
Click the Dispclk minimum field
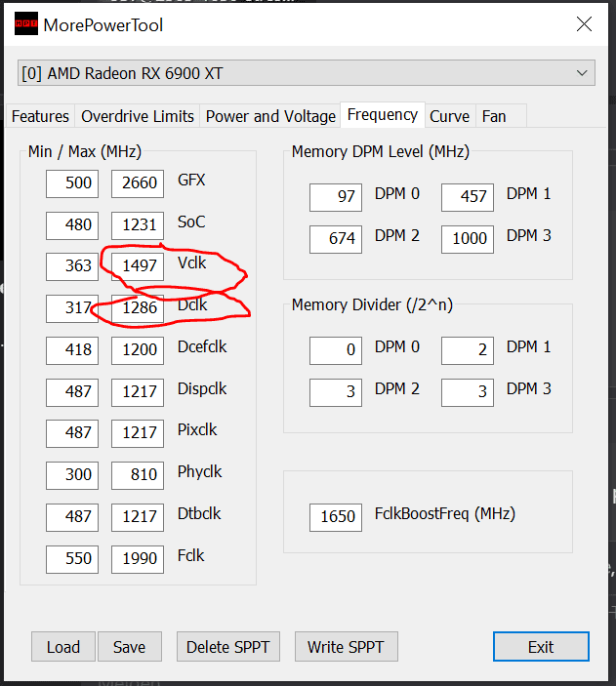pos(72,392)
